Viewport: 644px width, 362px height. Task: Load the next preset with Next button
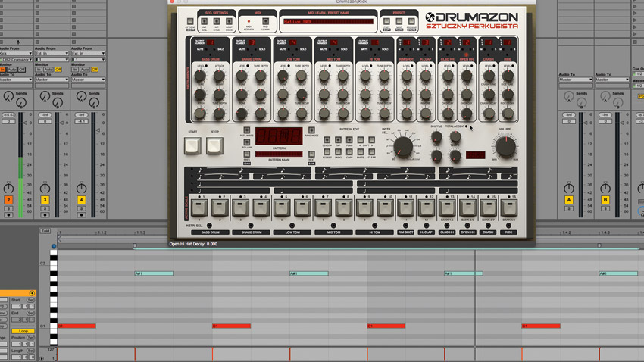pyautogui.click(x=399, y=21)
